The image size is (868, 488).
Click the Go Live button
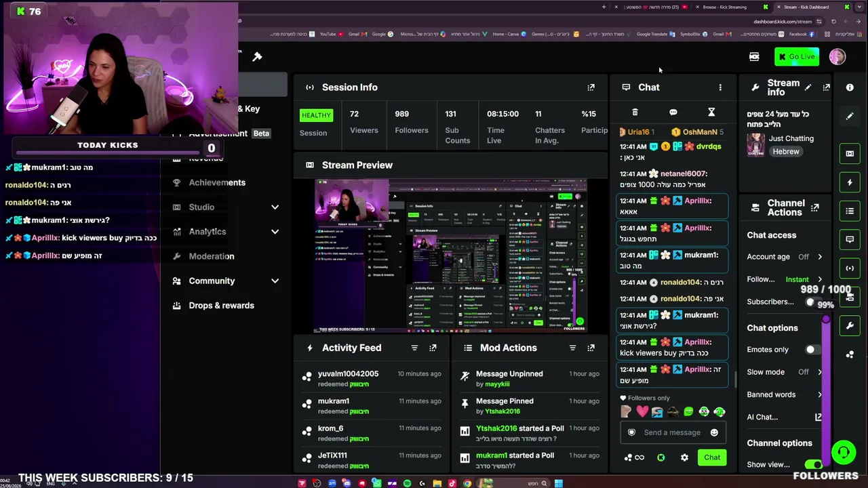click(x=797, y=57)
